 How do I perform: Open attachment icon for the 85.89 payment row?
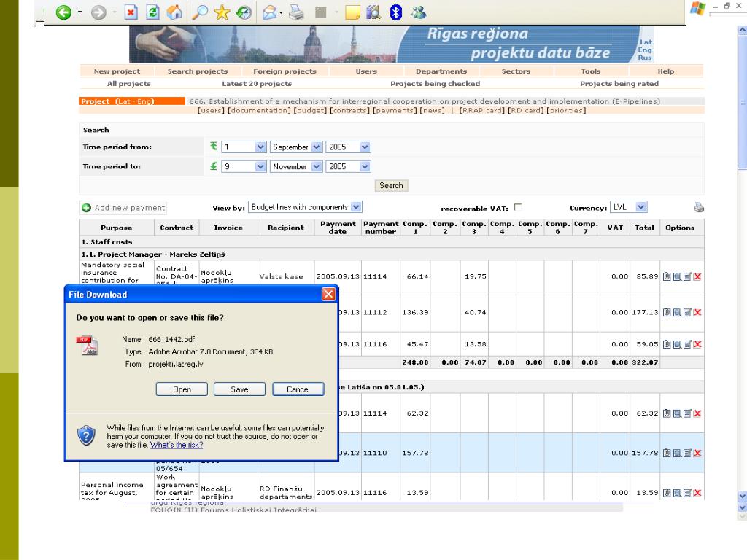(667, 276)
